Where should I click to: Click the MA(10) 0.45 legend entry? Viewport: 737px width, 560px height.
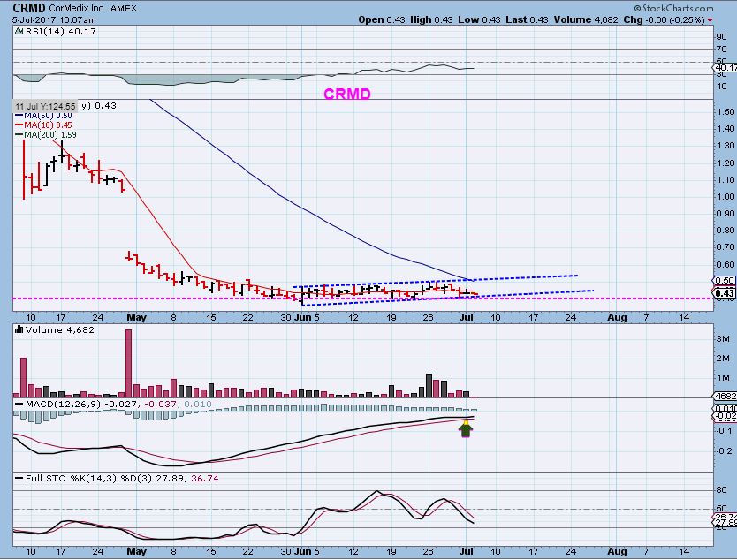43,125
